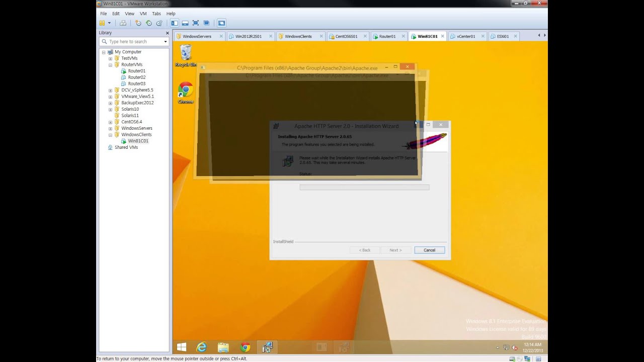Switch to Unity mode icon
This screenshot has width=644, height=362.
206,23
